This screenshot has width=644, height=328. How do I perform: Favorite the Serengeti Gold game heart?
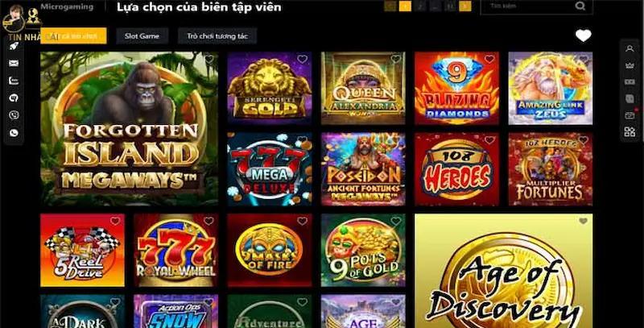click(303, 59)
